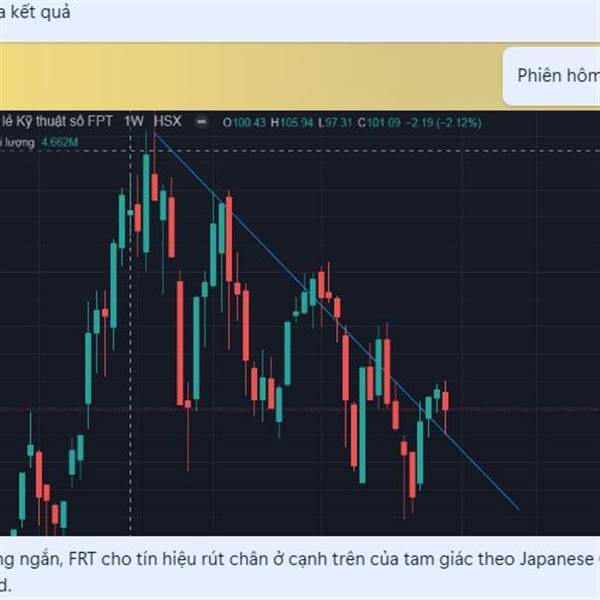Screen dimensions: 600x600
Task: Click the volume indicator value 4.662M
Action: [x=60, y=142]
